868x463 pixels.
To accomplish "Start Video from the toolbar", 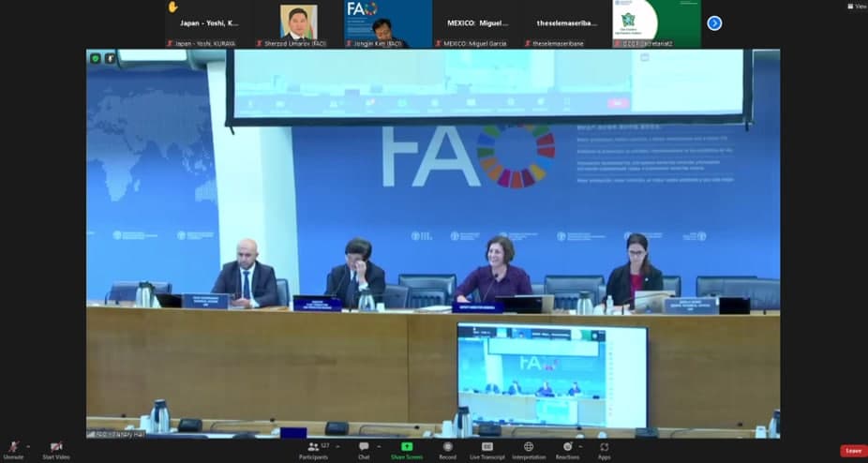I will point(56,450).
